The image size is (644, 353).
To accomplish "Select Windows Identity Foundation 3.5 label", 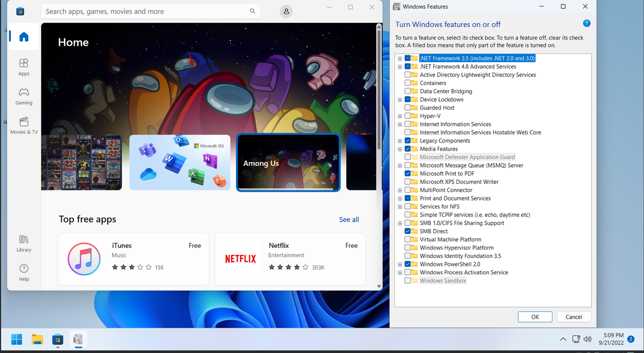I will click(460, 256).
